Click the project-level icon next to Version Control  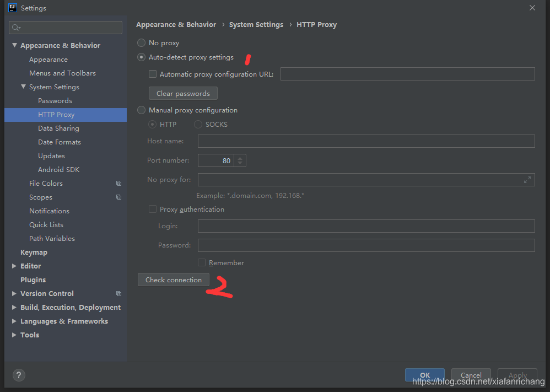[x=118, y=293]
